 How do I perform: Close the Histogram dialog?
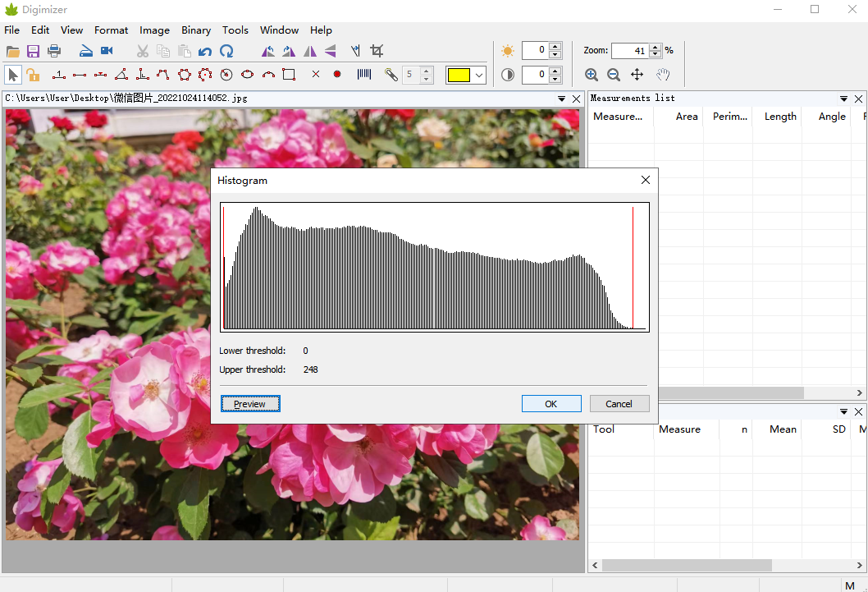[x=646, y=180]
